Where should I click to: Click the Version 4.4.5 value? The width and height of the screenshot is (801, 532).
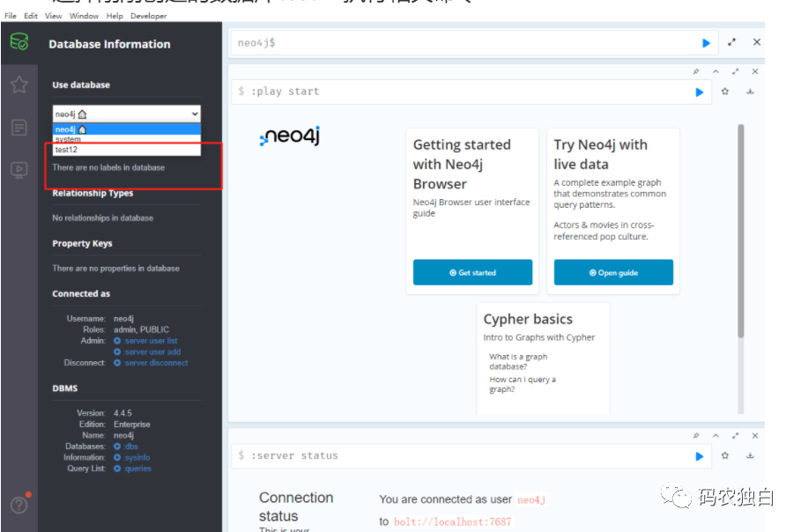(x=122, y=413)
